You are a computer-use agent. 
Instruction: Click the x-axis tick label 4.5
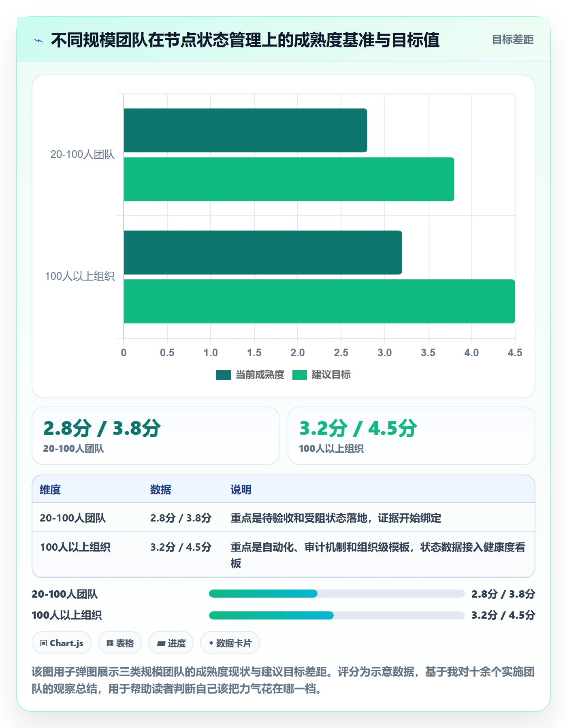(515, 353)
